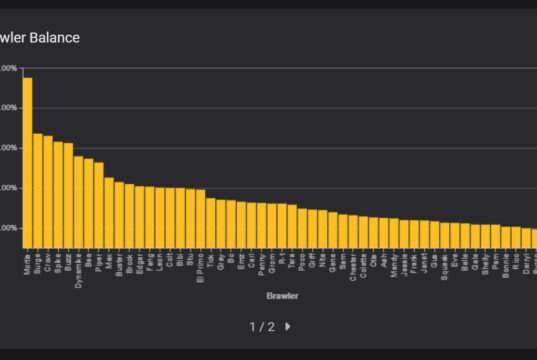
Task: Click the '1 / 2' page indicator
Action: click(x=262, y=327)
